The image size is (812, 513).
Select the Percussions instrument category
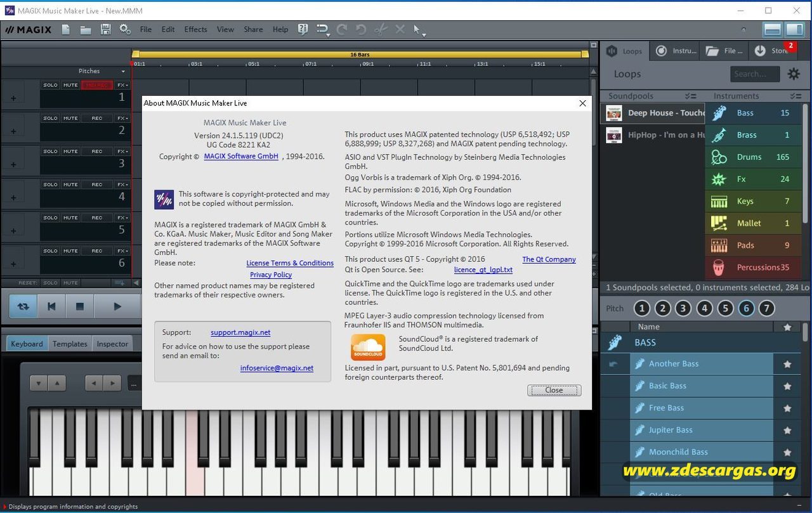753,268
